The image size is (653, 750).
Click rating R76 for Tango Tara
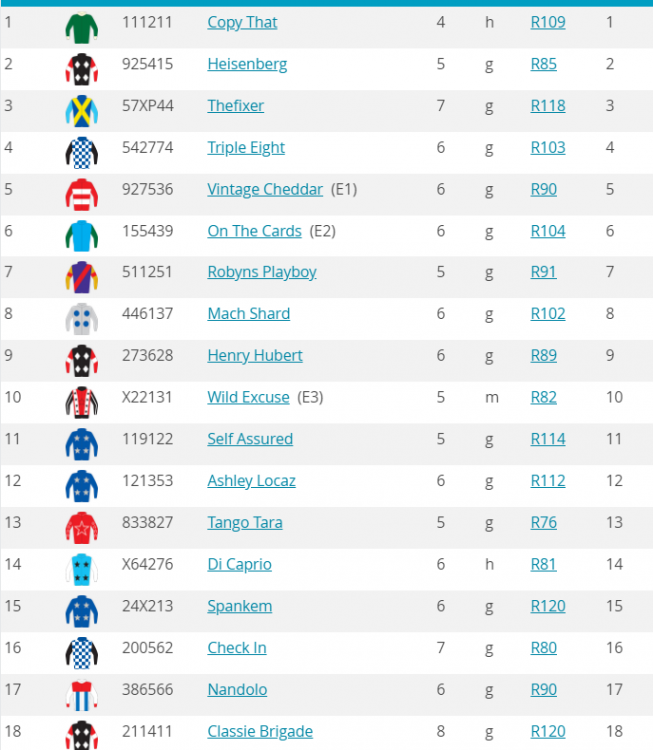[x=543, y=523]
